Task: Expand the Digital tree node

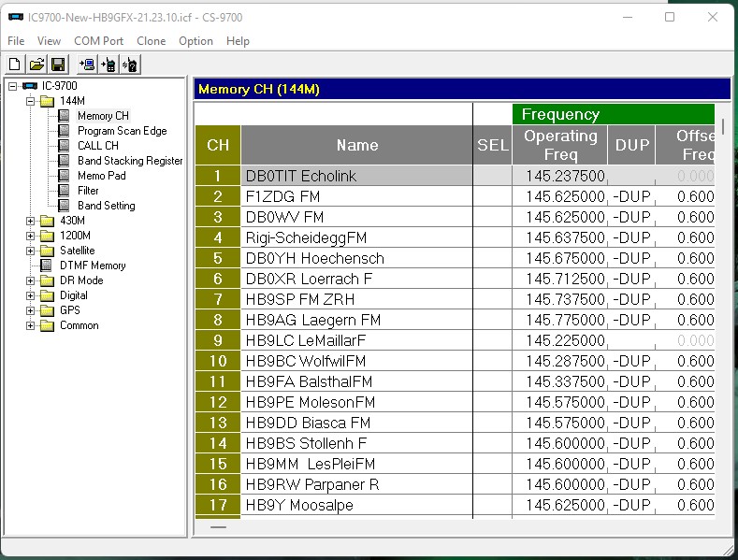Action: (x=31, y=296)
